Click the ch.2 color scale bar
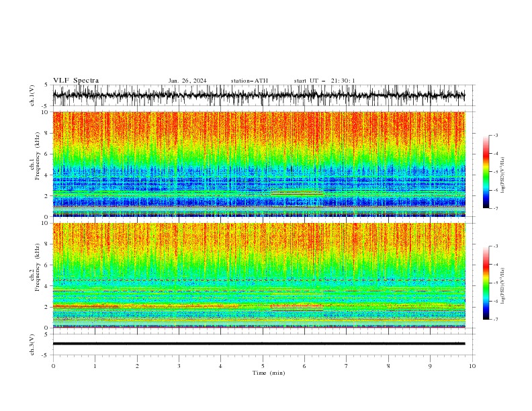The width and height of the screenshot is (532, 411). point(486,283)
